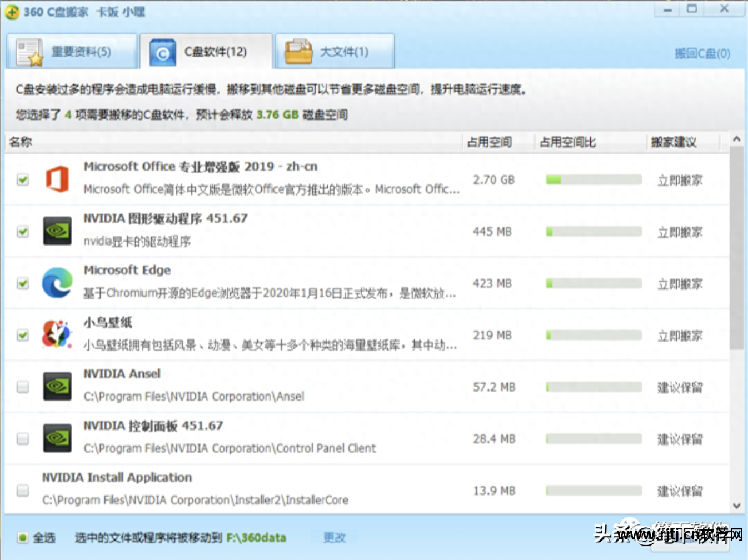Click the vertical scrollbar thumb

[x=736, y=248]
